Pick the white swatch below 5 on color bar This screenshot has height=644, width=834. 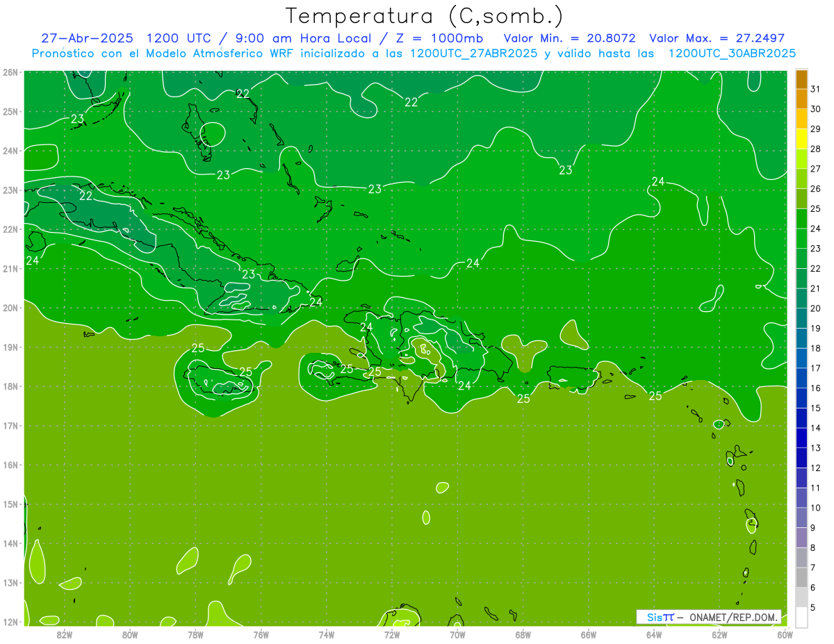click(x=801, y=617)
